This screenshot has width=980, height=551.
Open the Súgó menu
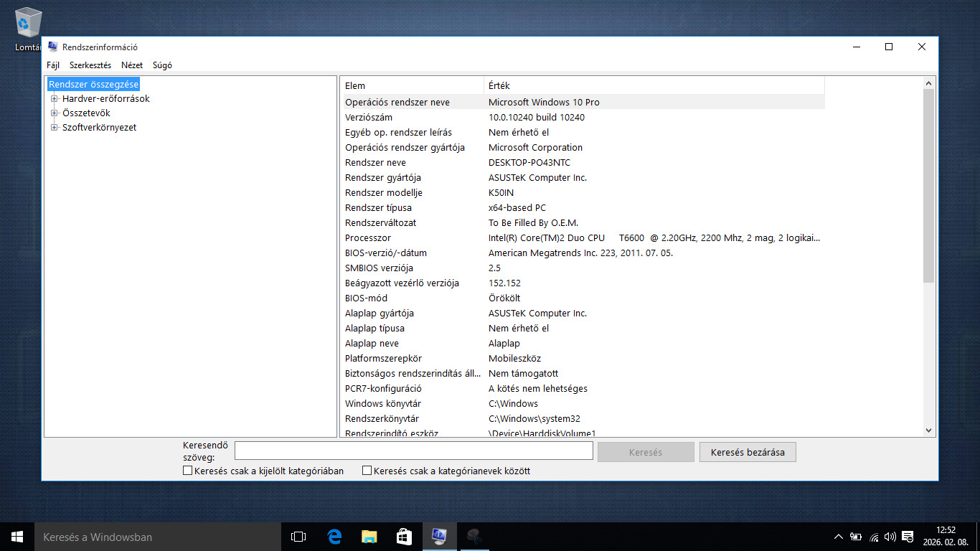coord(162,65)
